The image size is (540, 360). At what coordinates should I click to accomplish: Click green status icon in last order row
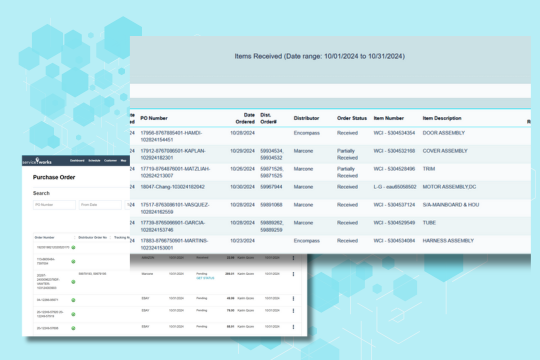pos(73,328)
